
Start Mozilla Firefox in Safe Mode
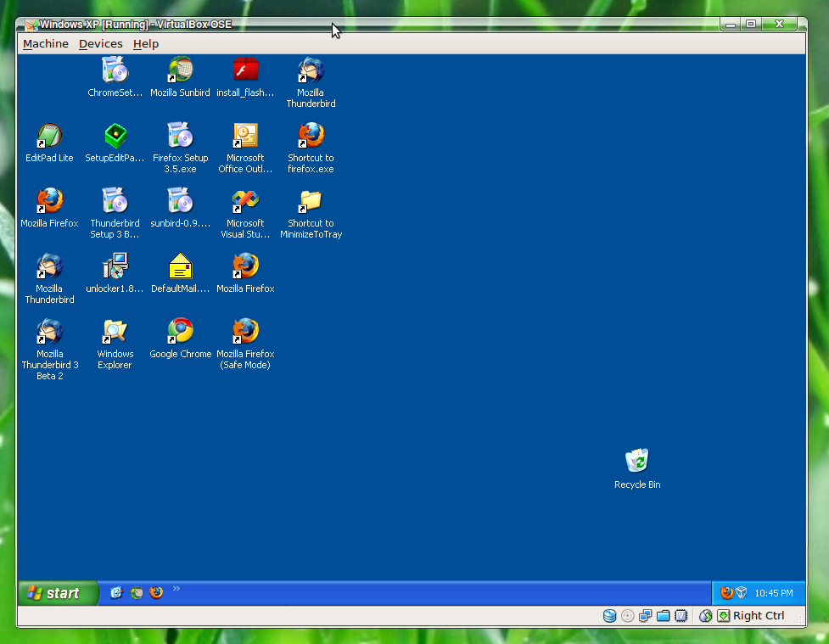tap(245, 331)
